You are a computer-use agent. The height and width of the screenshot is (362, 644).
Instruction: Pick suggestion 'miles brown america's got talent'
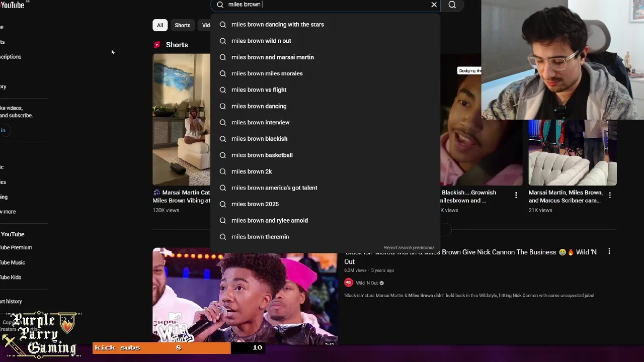(325, 188)
